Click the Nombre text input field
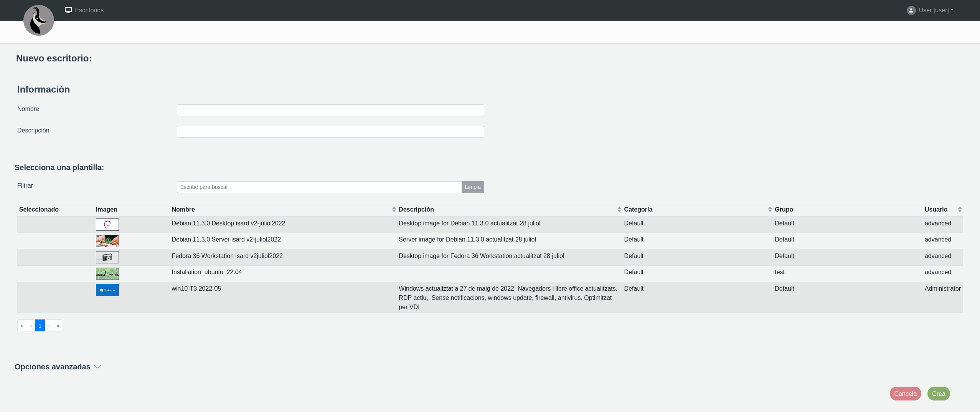The image size is (980, 412). [330, 111]
